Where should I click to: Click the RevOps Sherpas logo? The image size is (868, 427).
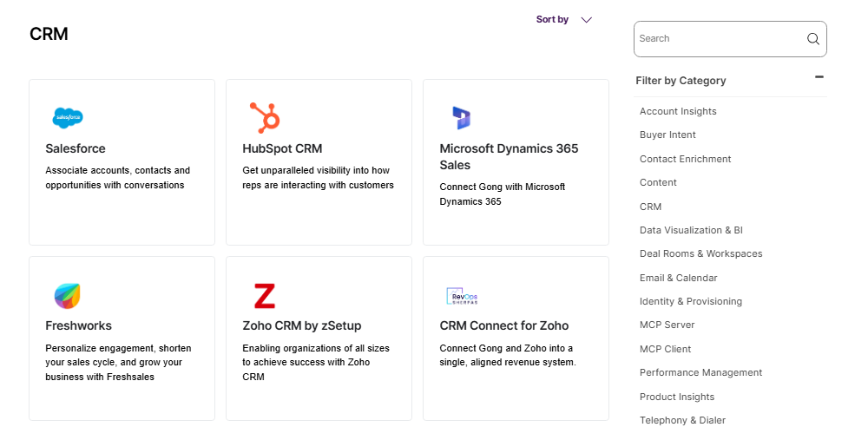tap(462, 296)
